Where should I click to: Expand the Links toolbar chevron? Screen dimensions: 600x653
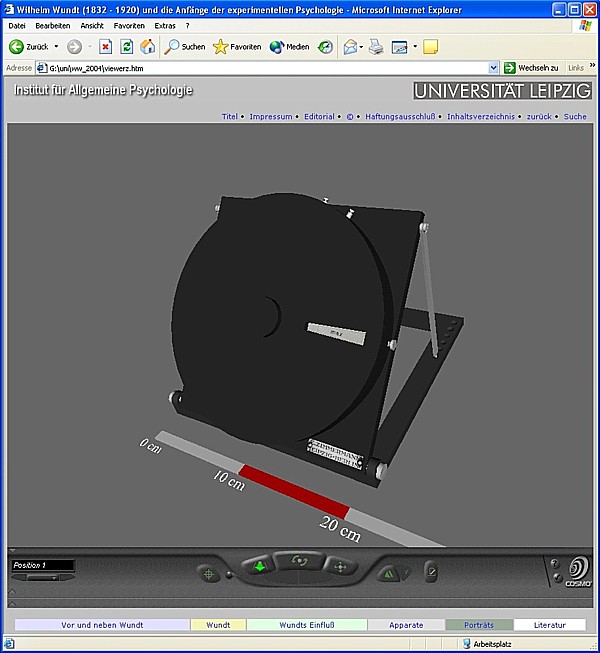593,66
